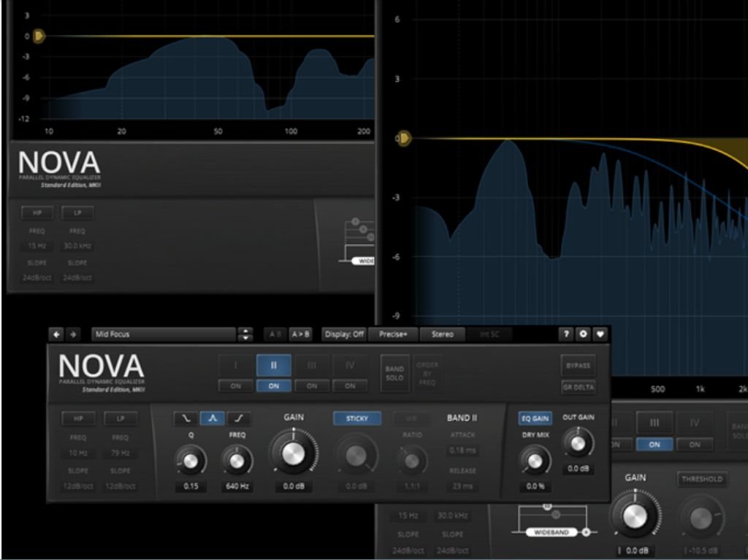Click the 23 ms release value
Viewport: 748px width, 560px height.
tap(462, 486)
